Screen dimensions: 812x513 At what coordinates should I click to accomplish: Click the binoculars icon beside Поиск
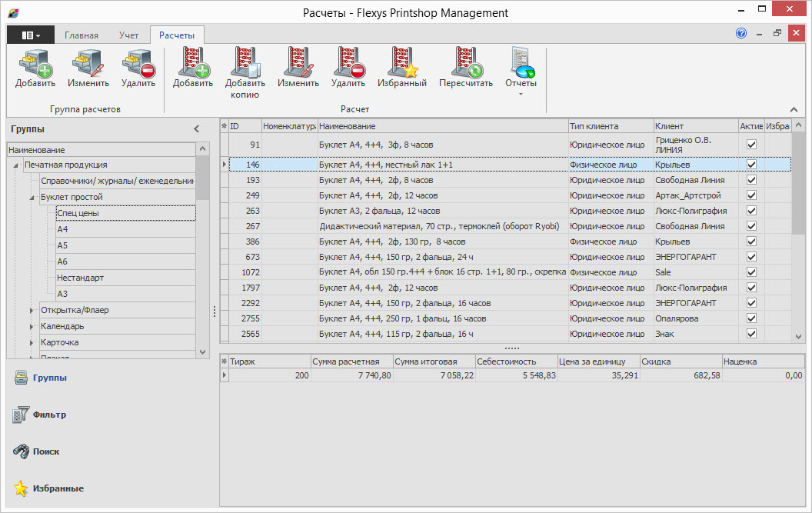click(x=21, y=451)
